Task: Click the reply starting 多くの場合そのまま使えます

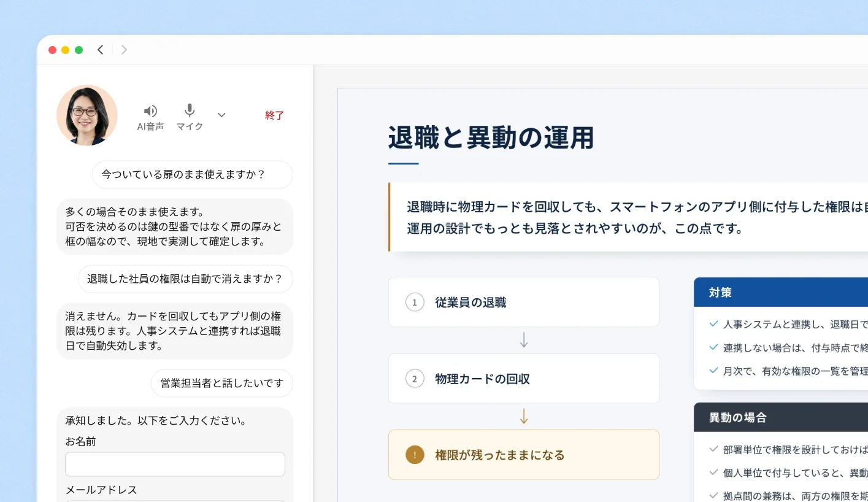Action: point(175,226)
